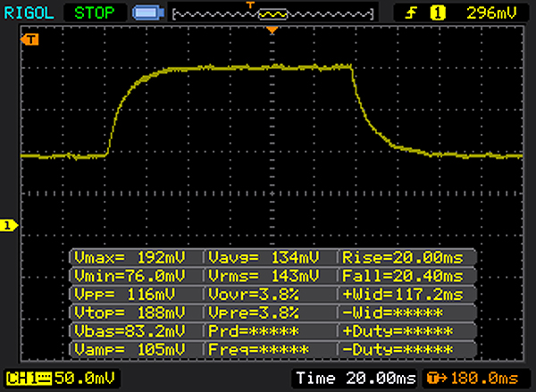Select the -Wid=***** measurement
The width and height of the screenshot is (536, 392).
click(392, 313)
